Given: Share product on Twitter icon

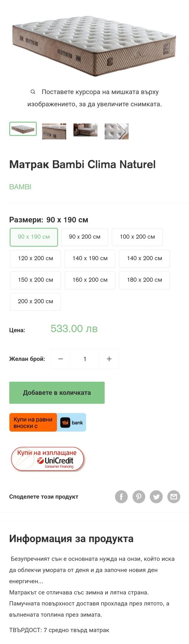Looking at the screenshot, I should (x=156, y=497).
